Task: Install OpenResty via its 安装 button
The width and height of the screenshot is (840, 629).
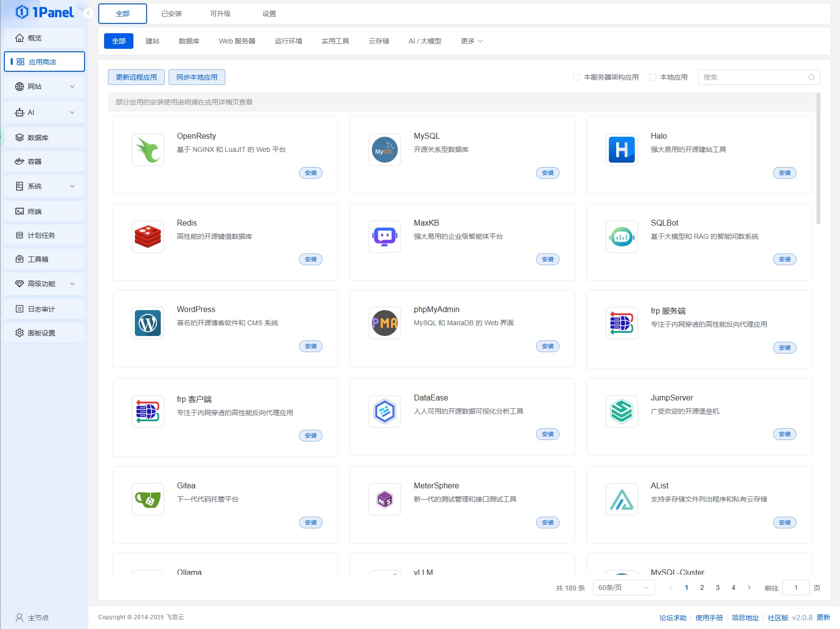Action: pos(311,173)
